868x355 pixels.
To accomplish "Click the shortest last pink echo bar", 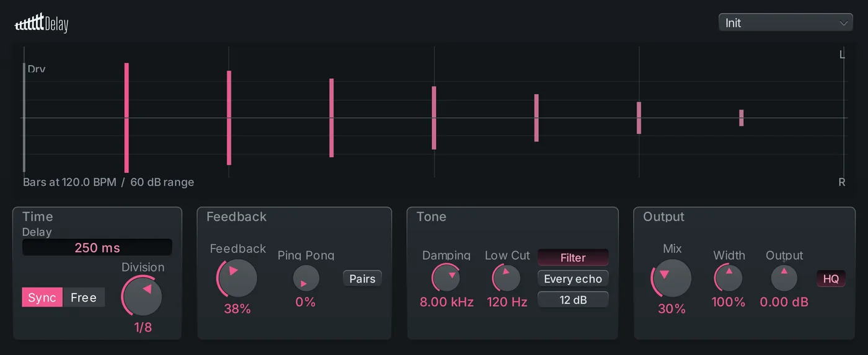I will (x=741, y=118).
